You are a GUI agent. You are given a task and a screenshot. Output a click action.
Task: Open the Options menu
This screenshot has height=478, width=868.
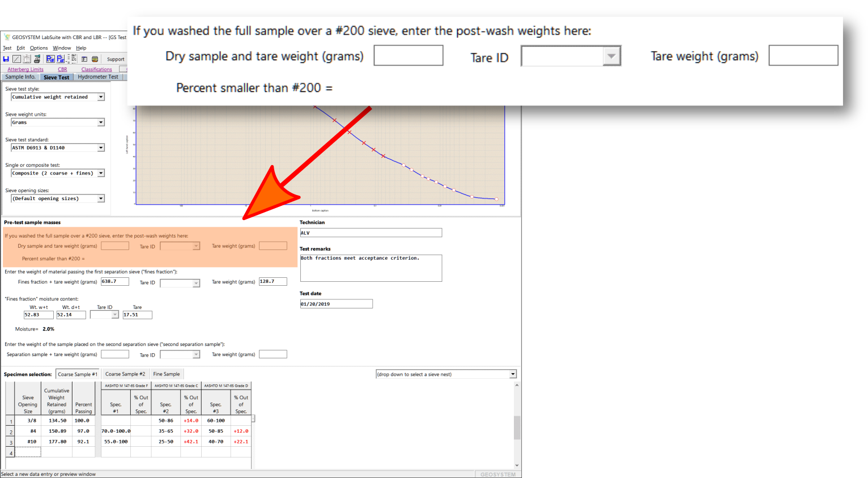coord(39,48)
